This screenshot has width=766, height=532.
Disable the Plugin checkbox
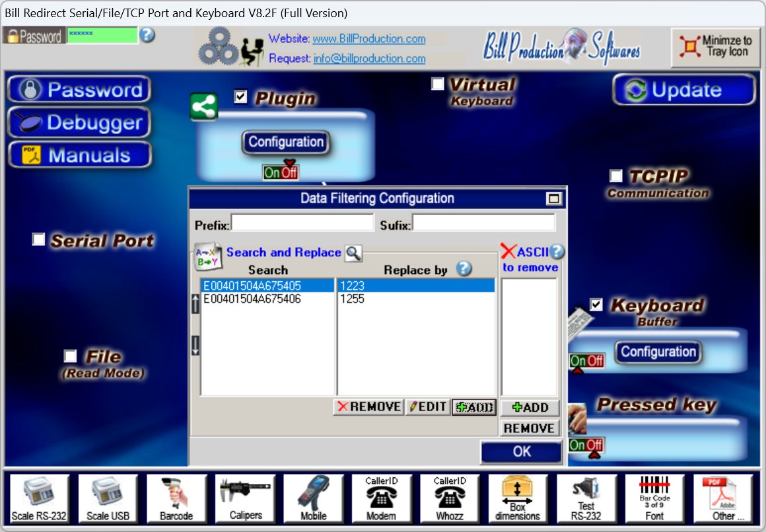point(240,96)
